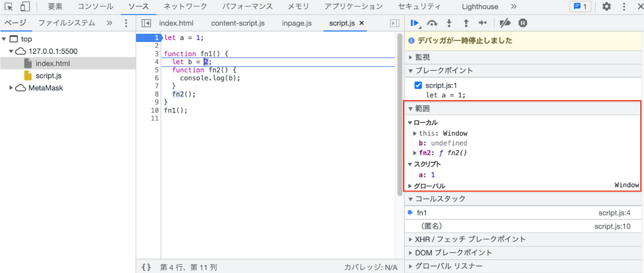Screen dimensions: 644x273
Task: Show more DevTools panels after Lighthouse
Action: (x=514, y=6)
